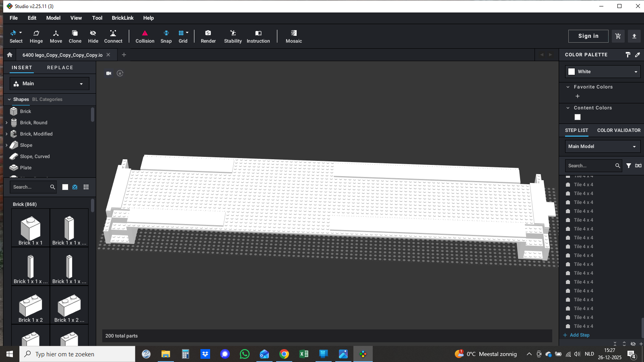
Task: Open the Stability check tool
Action: point(233,36)
